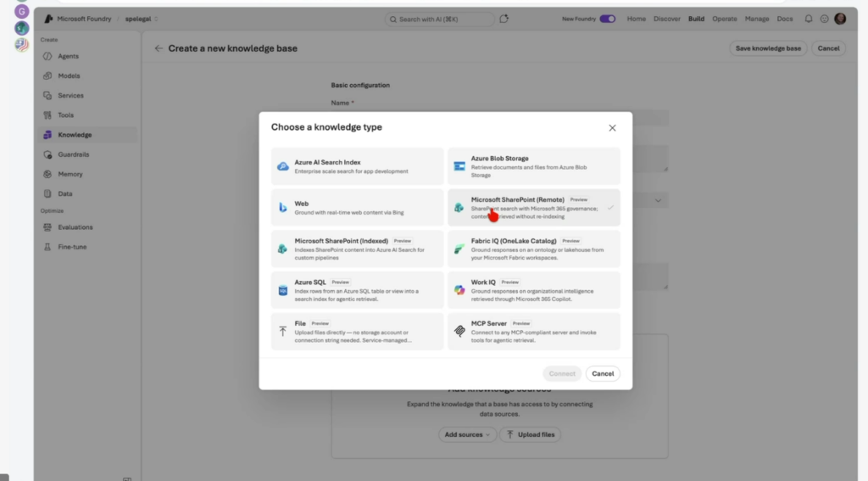This screenshot has width=868, height=481.
Task: Open the feedback smiley icon
Action: click(x=824, y=19)
